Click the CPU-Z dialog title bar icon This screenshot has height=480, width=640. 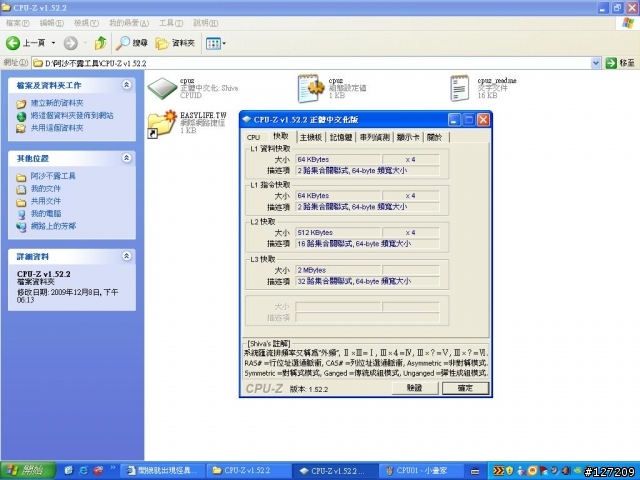246,120
